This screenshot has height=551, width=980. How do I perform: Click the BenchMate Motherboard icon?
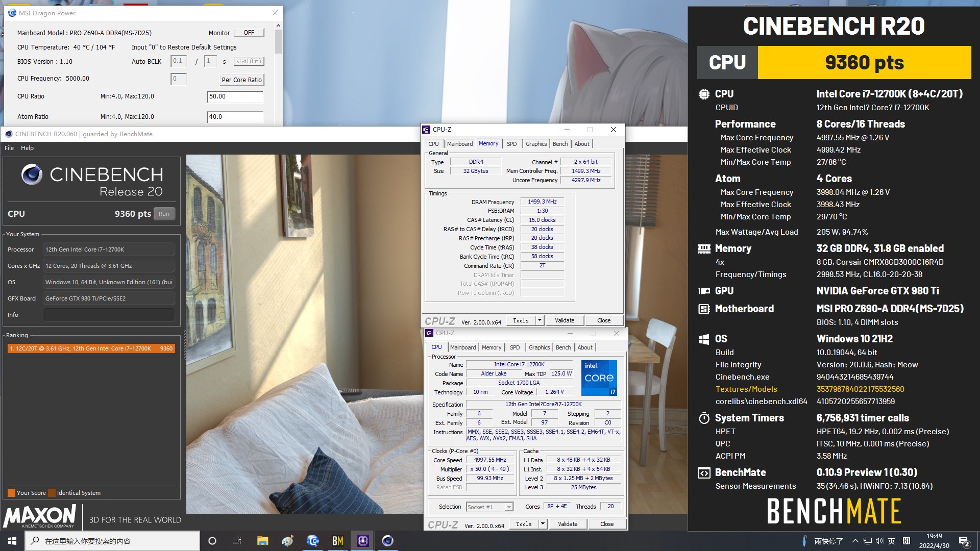(704, 309)
